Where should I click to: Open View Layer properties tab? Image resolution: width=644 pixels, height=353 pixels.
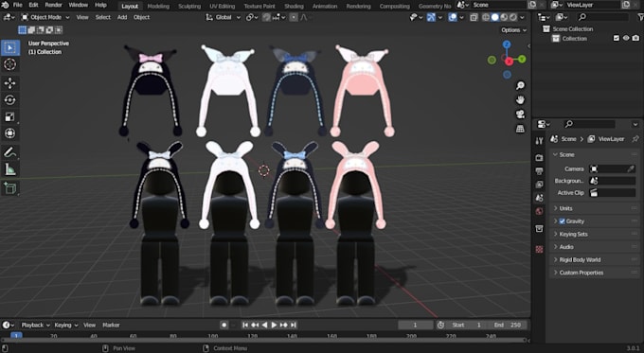click(x=539, y=185)
